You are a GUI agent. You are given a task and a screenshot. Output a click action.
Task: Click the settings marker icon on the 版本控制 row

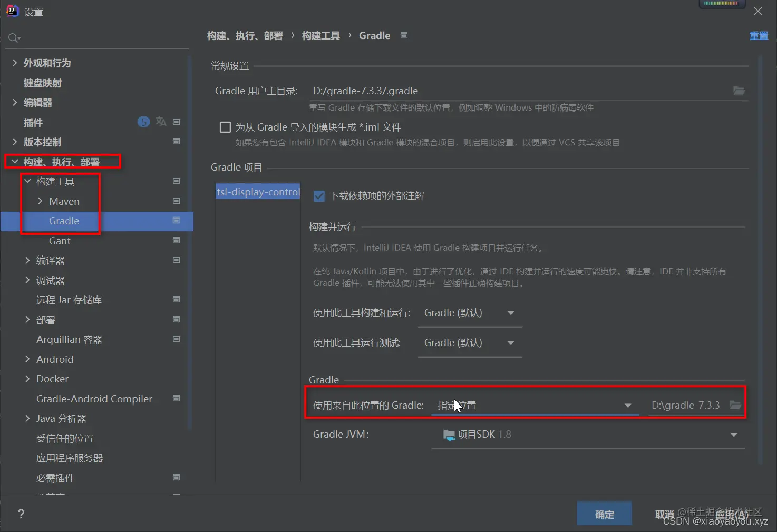(x=176, y=141)
